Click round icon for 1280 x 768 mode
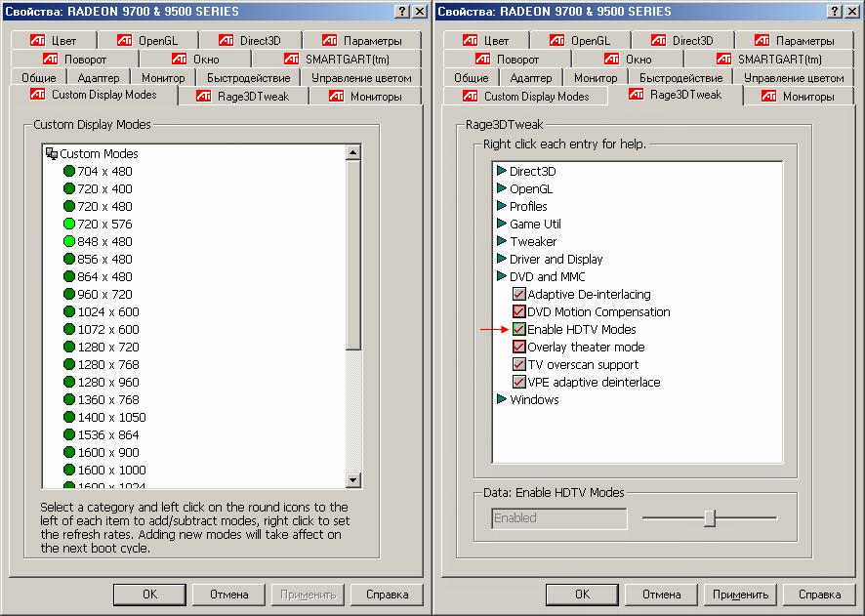Screen dimensions: 865x616 (69, 365)
